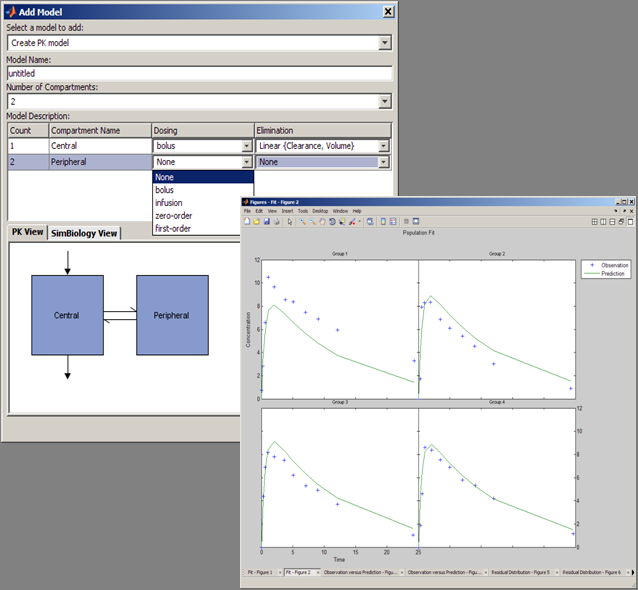The height and width of the screenshot is (590, 638).
Task: Select the Data Cursor tool
Action: coord(342,221)
